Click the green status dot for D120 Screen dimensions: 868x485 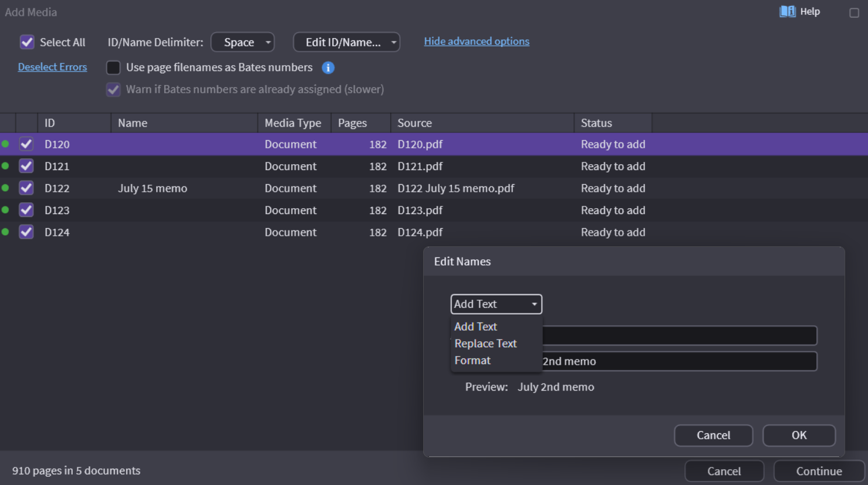pyautogui.click(x=5, y=144)
